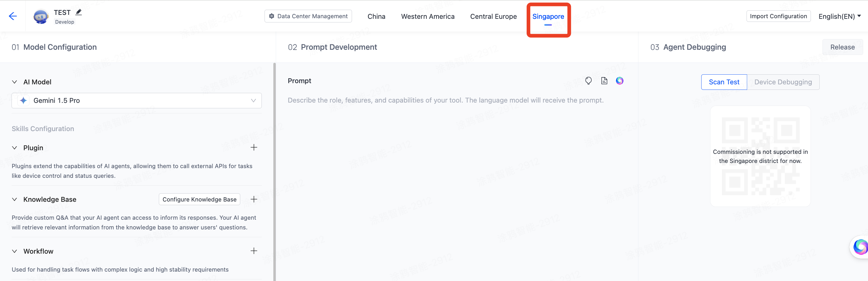Click the Gemini model star icon
Screen dimensions: 868x281
(x=23, y=100)
